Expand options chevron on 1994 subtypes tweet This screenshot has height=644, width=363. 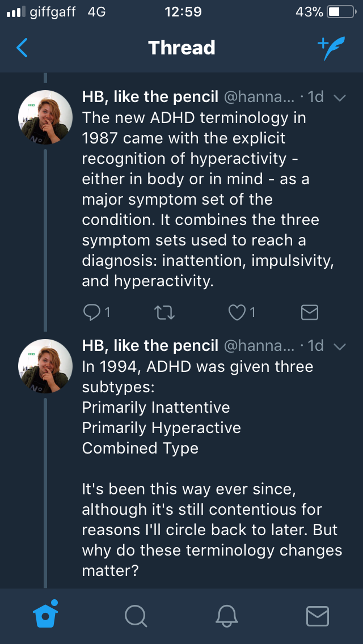340,346
